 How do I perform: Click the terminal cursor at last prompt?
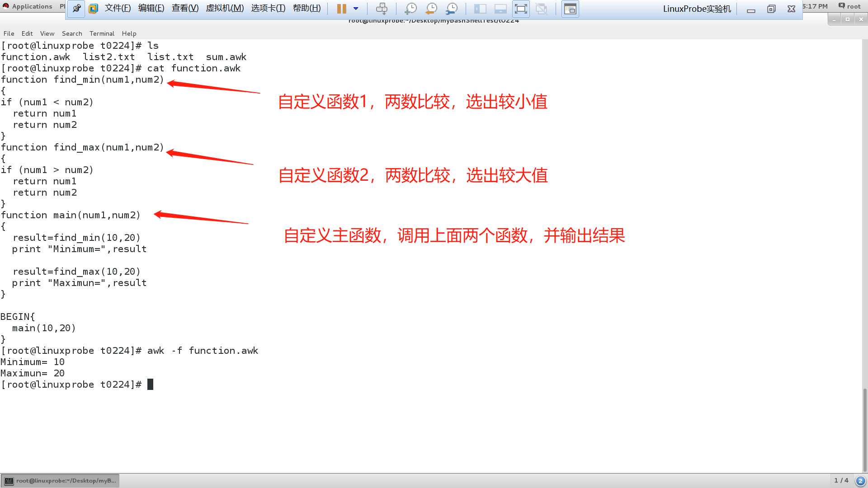151,385
